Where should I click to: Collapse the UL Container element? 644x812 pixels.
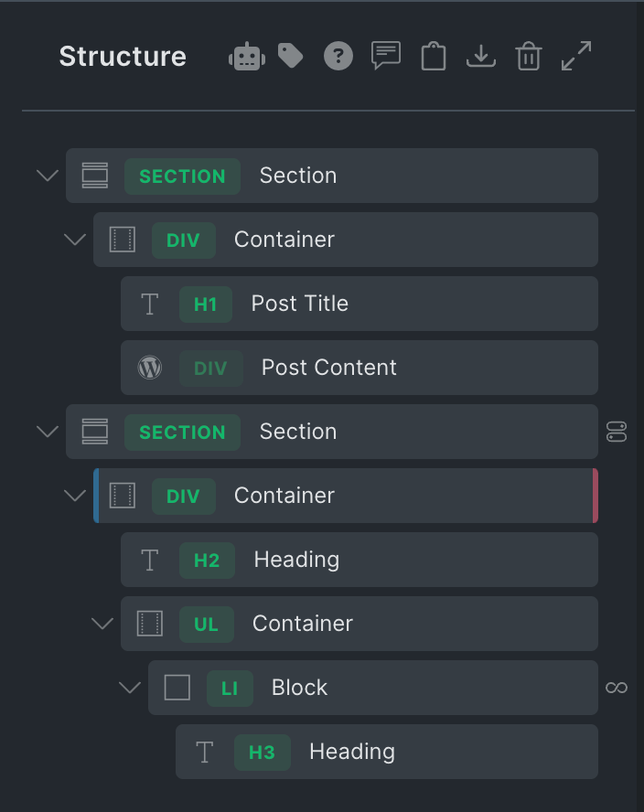point(102,624)
